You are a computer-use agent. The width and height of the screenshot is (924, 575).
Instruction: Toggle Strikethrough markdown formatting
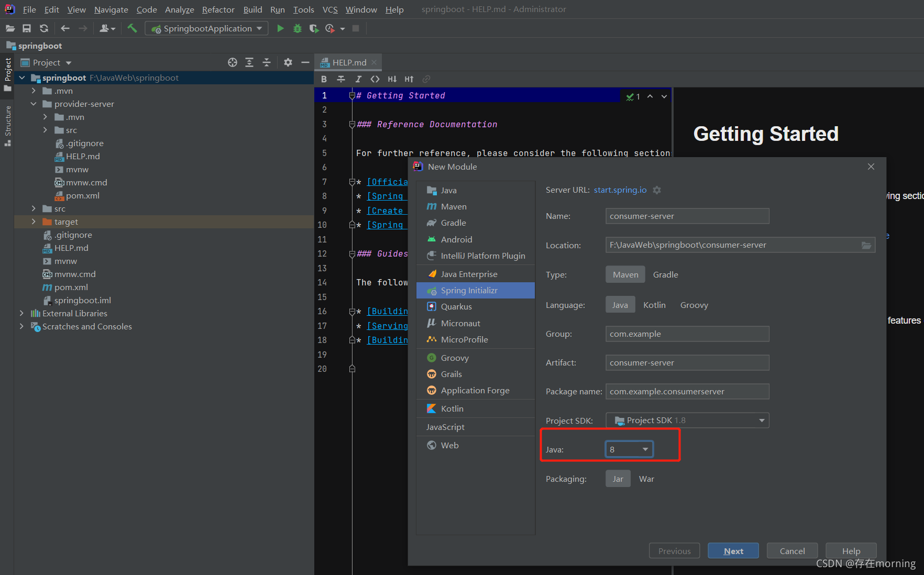pos(341,79)
